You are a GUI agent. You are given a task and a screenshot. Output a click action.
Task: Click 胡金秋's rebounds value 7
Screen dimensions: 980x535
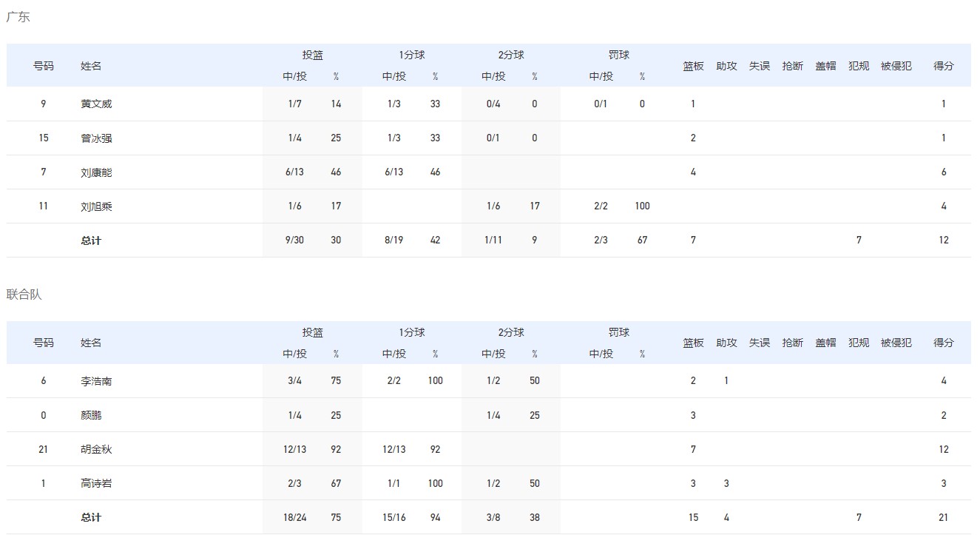693,449
